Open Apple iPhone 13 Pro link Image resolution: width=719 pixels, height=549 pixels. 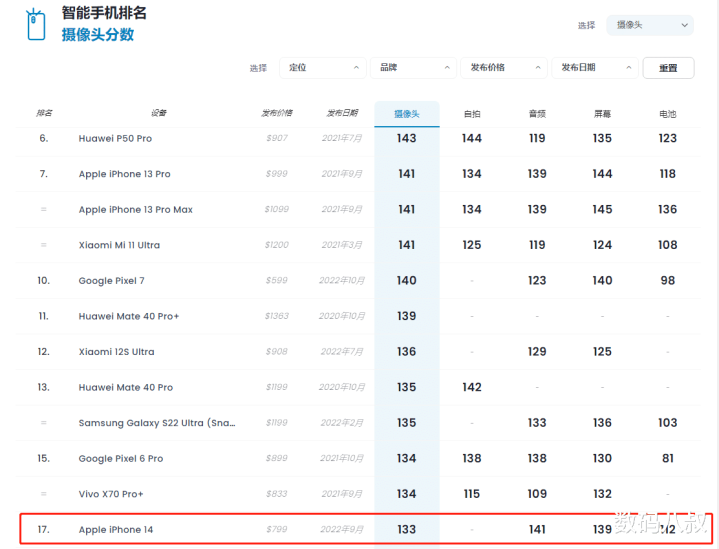click(x=124, y=174)
